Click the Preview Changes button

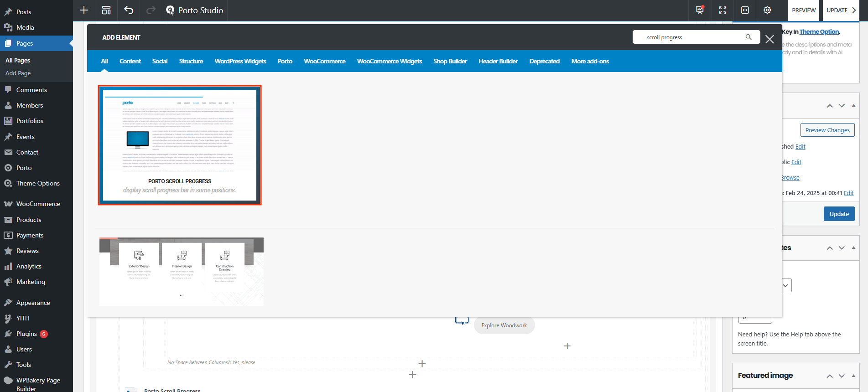tap(827, 130)
